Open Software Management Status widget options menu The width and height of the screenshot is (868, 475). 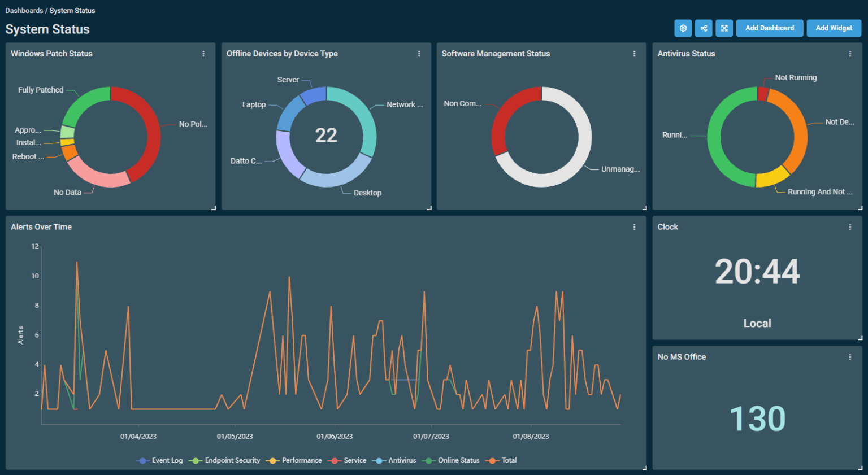click(634, 54)
